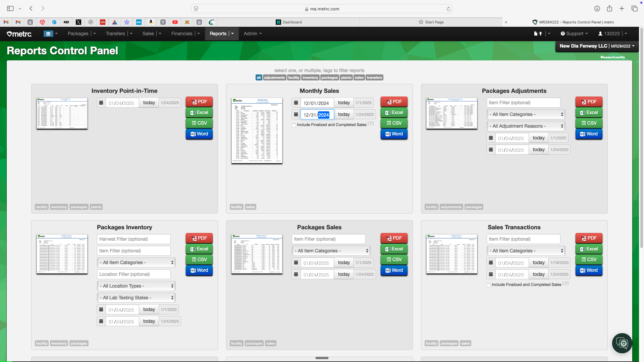The height and width of the screenshot is (362, 644).
Task: Export Monthly Sales as Excel
Action: click(394, 112)
